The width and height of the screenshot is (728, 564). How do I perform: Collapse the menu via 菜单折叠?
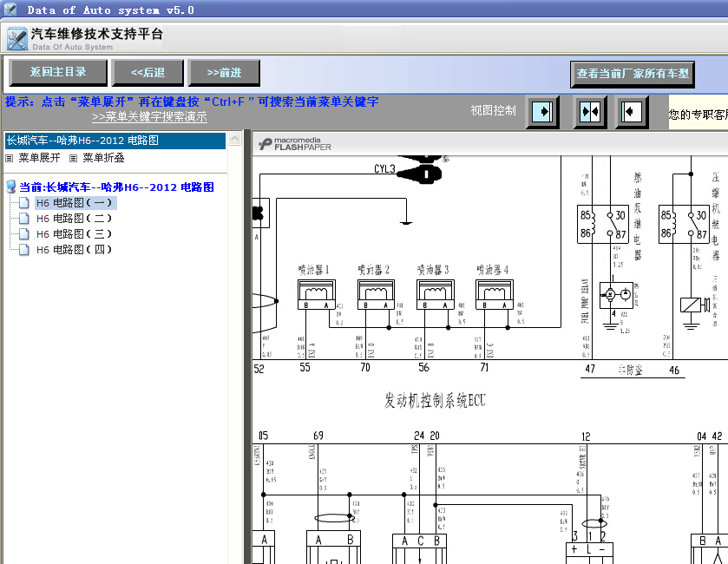(x=103, y=158)
